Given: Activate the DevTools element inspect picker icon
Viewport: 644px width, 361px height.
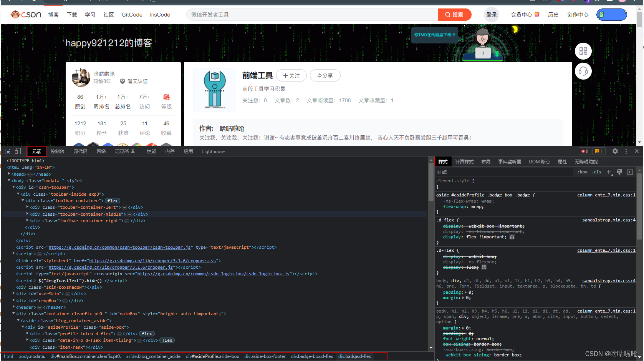Looking at the screenshot, I should click(x=7, y=151).
